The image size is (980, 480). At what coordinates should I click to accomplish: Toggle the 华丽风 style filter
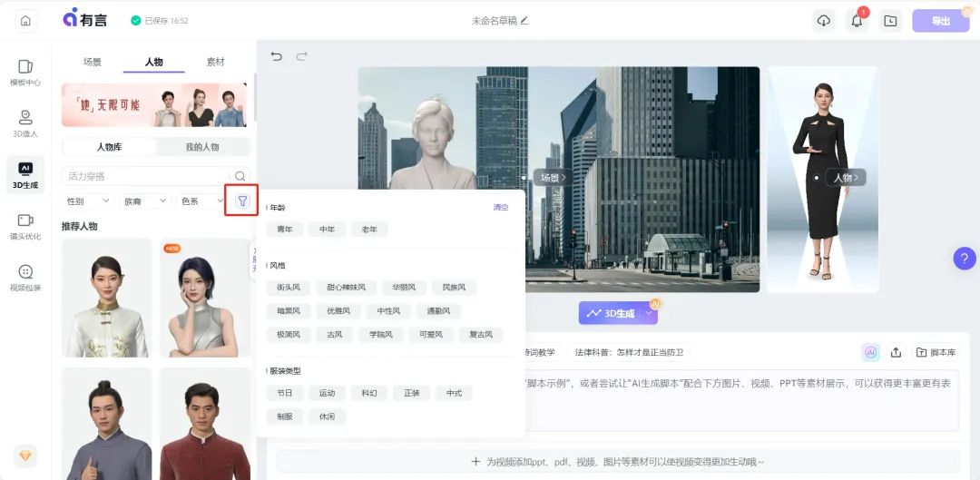[x=405, y=288]
